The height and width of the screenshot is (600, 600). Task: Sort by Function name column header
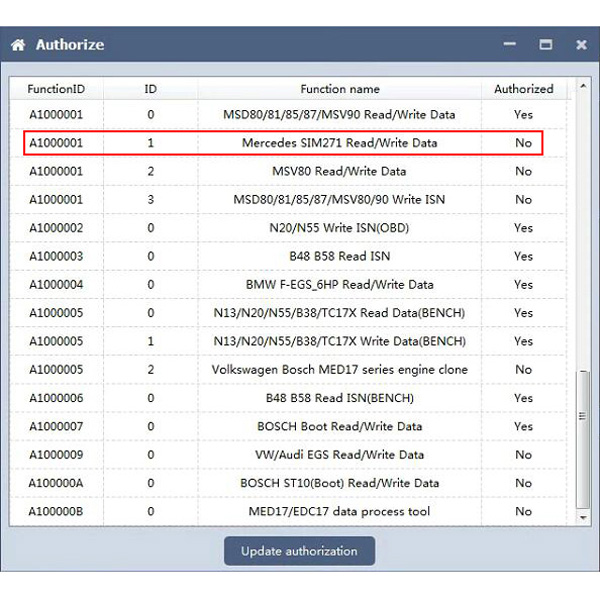point(339,89)
